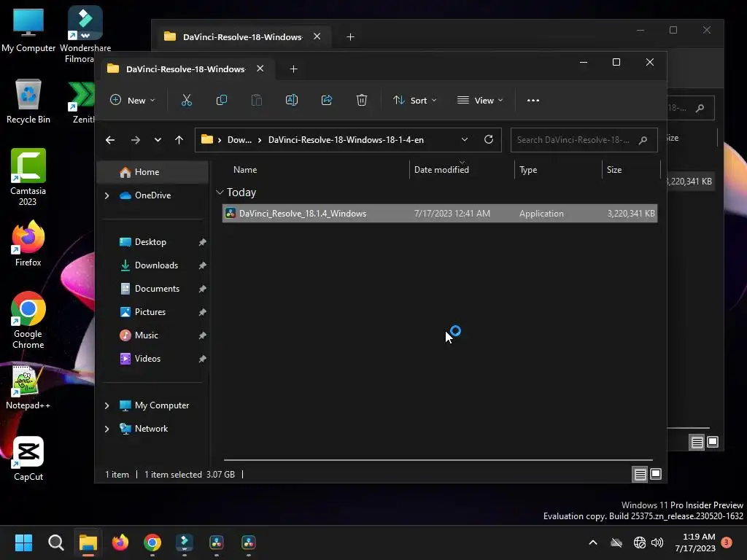This screenshot has width=747, height=560.
Task: Close the front window's folder tab
Action: [260, 69]
